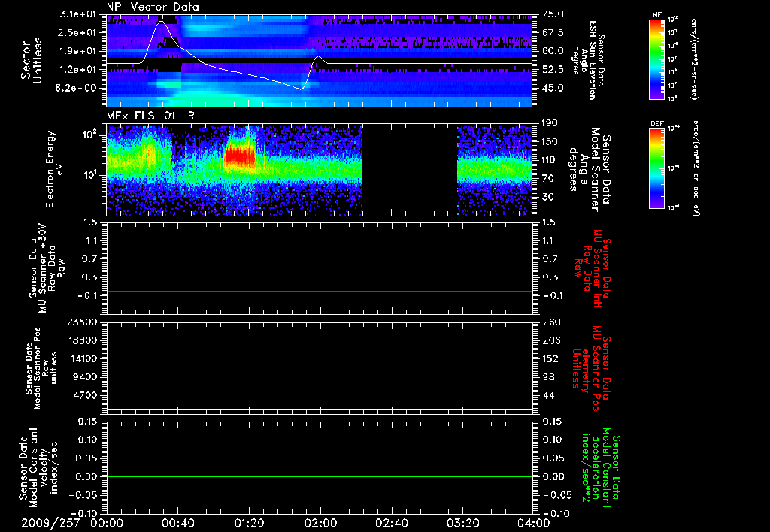Screen dimensions: 770x532
Task: Click the '98' telemetry axis tick
Action: (x=547, y=377)
